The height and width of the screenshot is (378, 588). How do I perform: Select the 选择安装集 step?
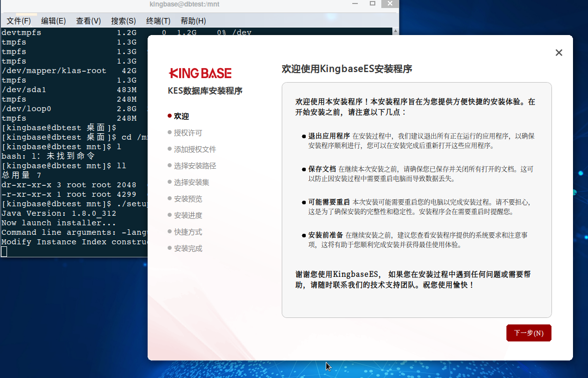189,182
